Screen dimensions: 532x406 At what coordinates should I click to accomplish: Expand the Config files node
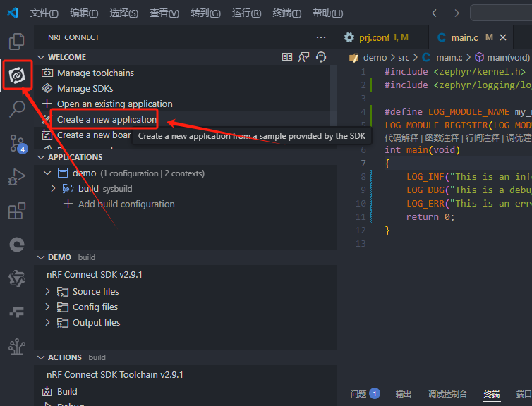coord(47,307)
